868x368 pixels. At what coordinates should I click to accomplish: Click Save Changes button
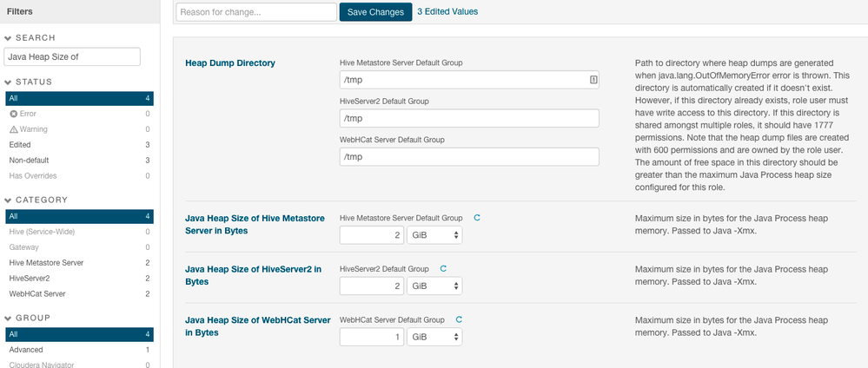375,12
